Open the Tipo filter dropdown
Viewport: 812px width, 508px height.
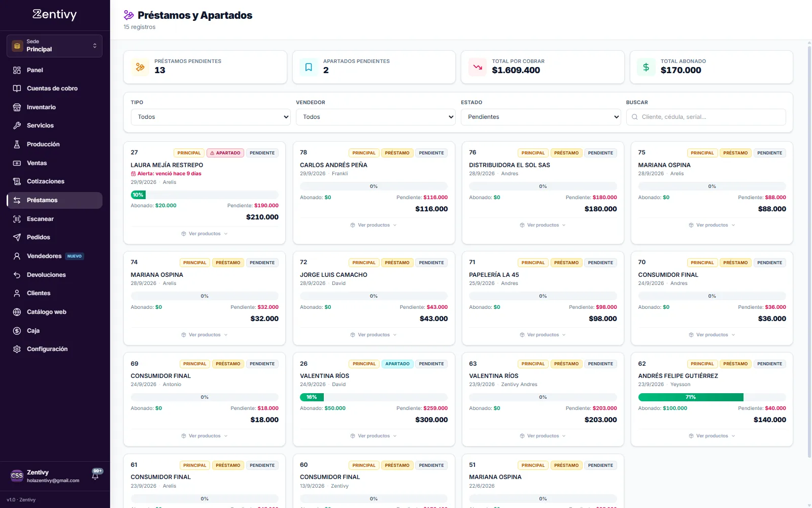point(211,117)
